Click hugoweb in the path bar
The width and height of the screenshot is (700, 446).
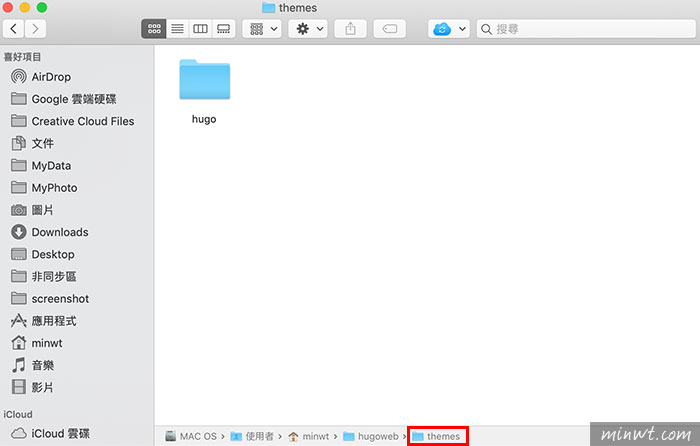(x=371, y=436)
